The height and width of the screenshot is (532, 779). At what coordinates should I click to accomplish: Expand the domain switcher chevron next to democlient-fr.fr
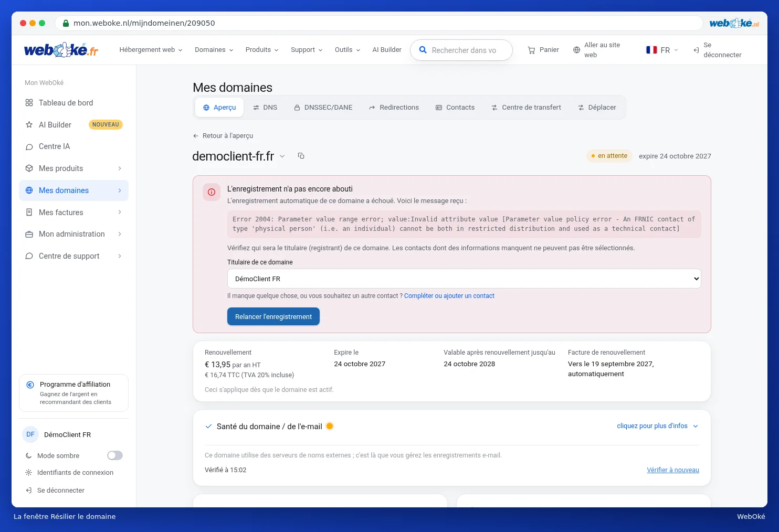pos(282,156)
